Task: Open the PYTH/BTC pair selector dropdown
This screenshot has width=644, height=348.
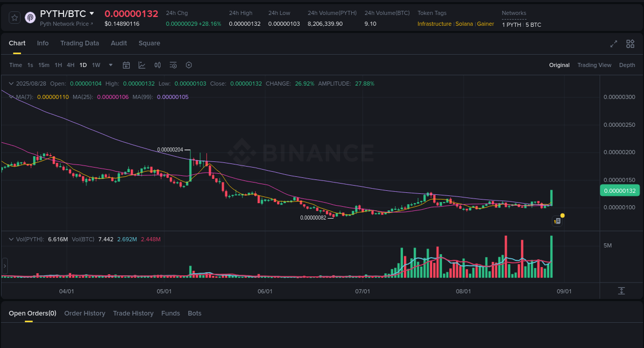Action: [x=92, y=13]
